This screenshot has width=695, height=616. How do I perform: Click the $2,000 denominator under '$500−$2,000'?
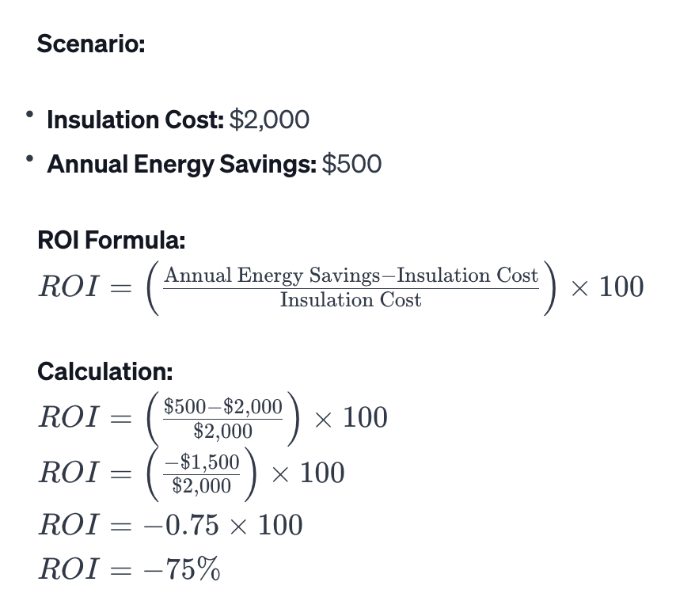(x=222, y=431)
